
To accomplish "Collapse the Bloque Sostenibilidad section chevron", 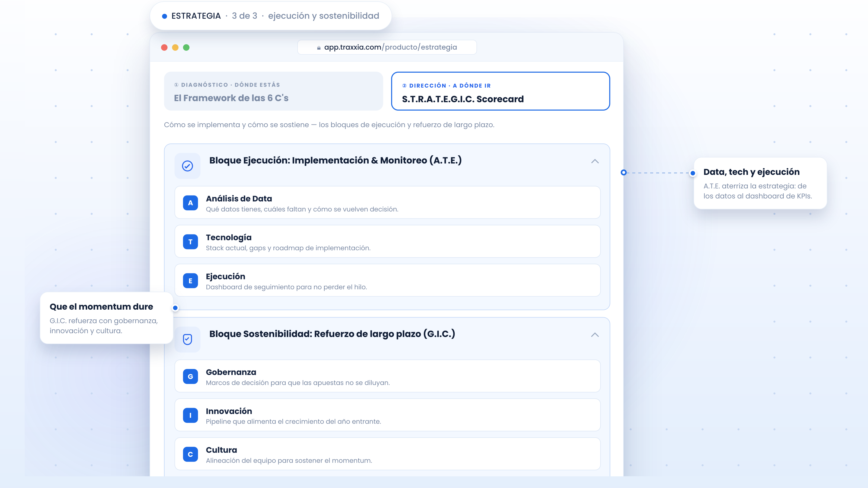I will tap(595, 335).
